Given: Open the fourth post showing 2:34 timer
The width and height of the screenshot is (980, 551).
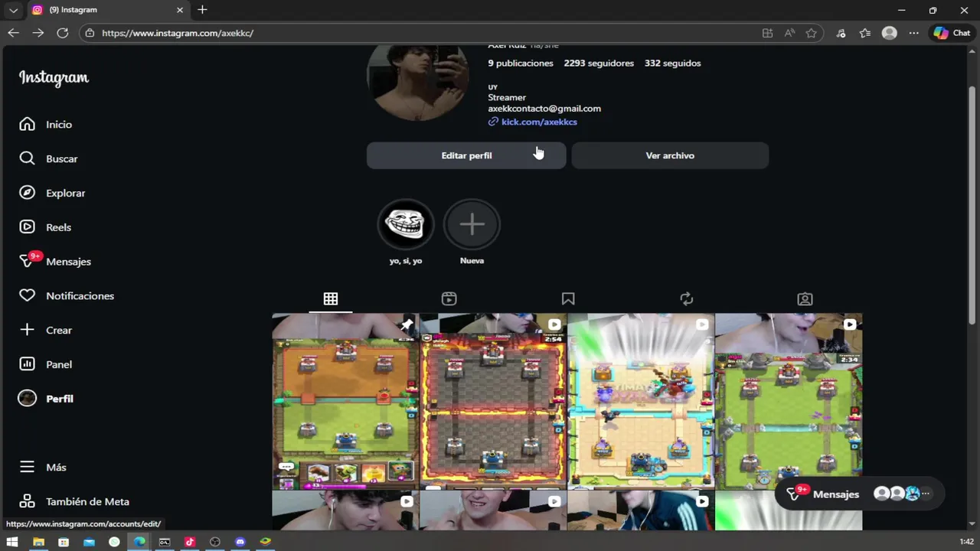Looking at the screenshot, I should click(789, 401).
